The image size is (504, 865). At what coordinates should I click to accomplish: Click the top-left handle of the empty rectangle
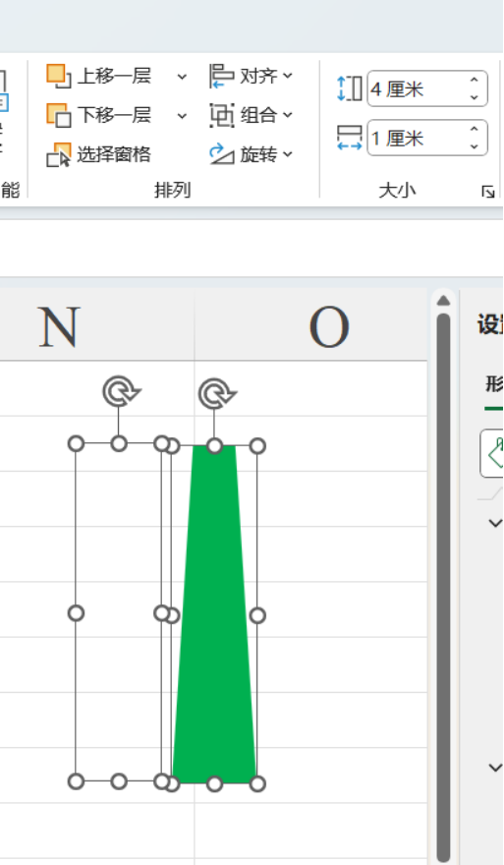coord(76,443)
